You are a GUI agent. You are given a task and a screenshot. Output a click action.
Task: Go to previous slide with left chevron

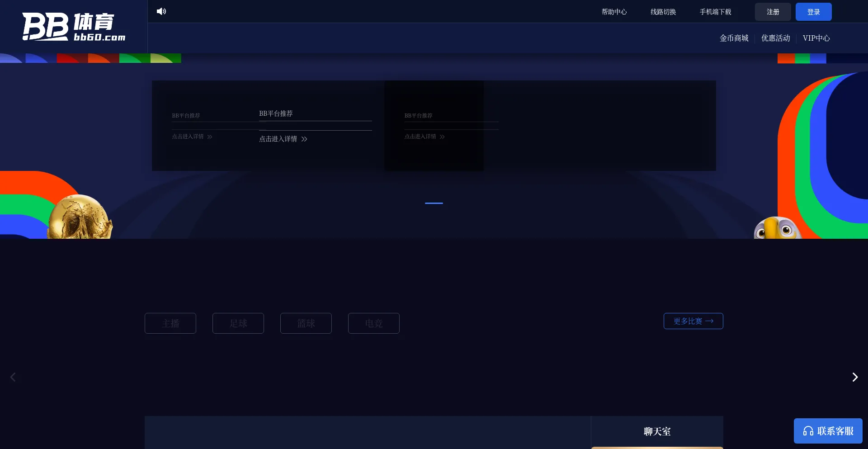[13, 377]
